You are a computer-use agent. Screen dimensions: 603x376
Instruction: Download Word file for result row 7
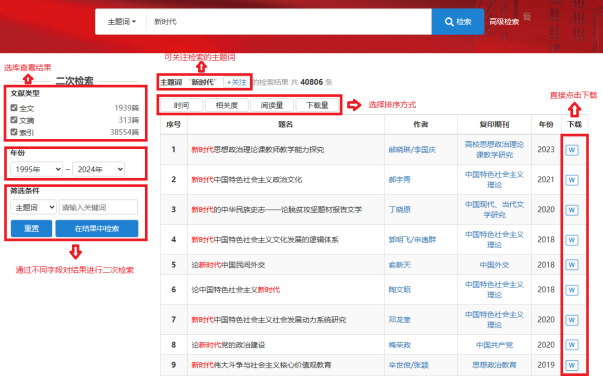click(572, 320)
